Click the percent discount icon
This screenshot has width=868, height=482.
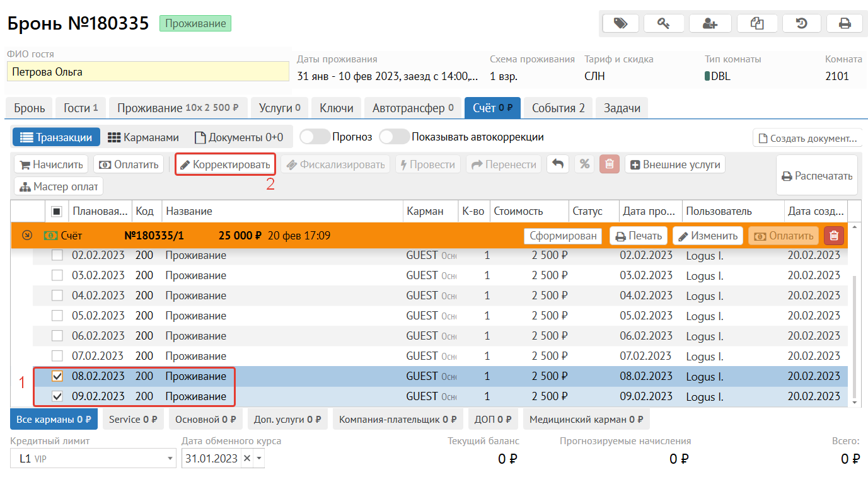point(584,164)
